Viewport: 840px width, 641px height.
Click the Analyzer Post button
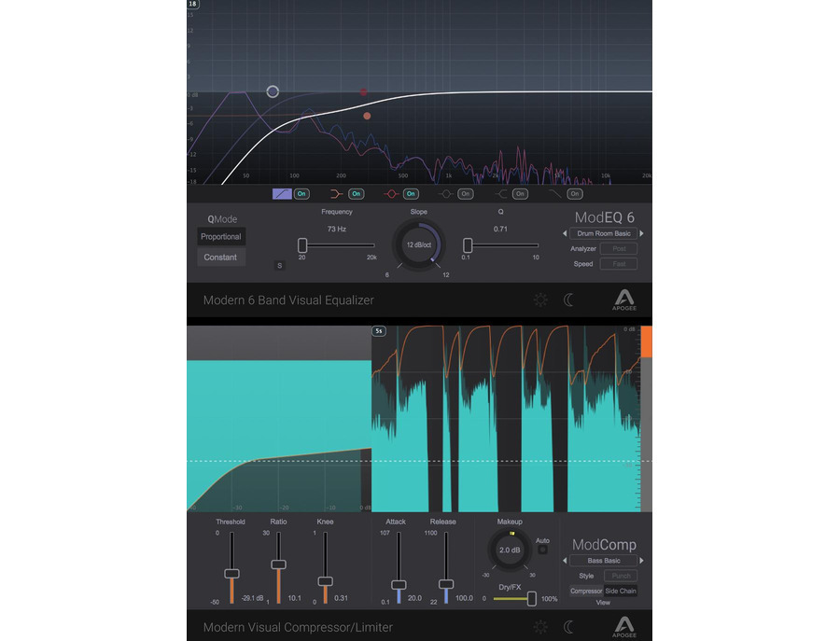[x=619, y=249]
